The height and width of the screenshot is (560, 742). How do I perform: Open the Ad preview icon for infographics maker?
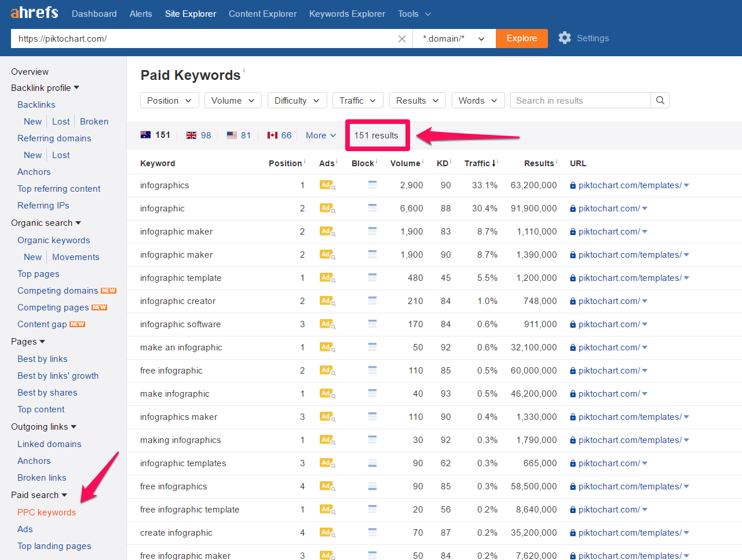coord(327,417)
